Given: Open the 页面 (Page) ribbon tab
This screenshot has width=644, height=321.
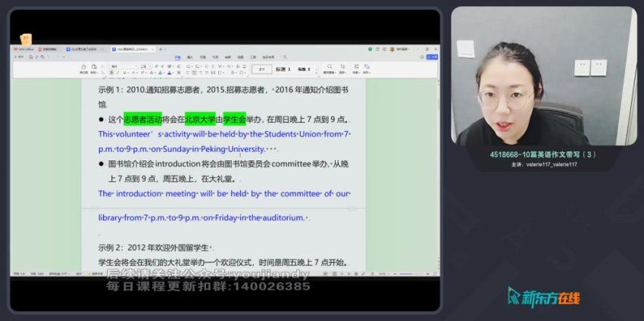Looking at the screenshot, I should (x=202, y=57).
